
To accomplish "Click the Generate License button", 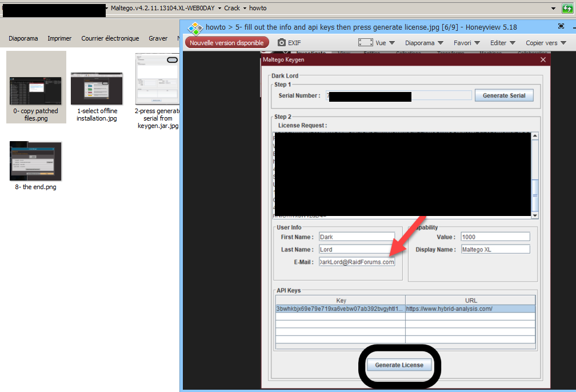I will pos(399,365).
